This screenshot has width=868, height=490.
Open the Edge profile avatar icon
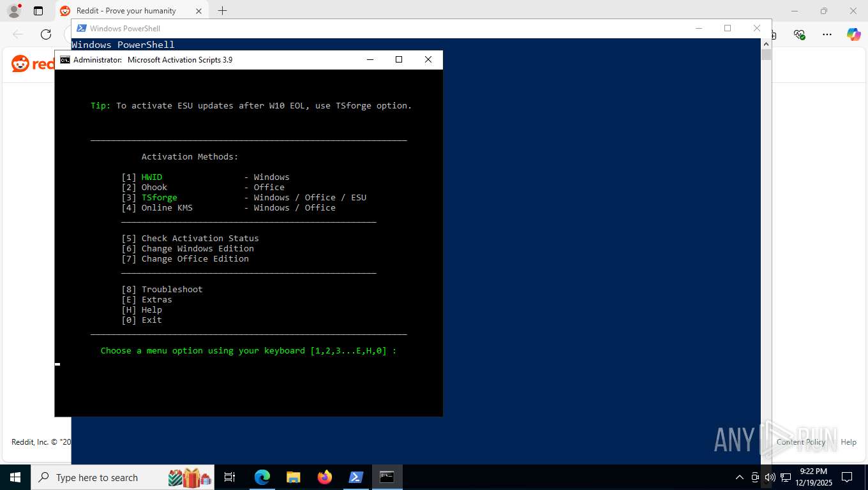click(14, 11)
